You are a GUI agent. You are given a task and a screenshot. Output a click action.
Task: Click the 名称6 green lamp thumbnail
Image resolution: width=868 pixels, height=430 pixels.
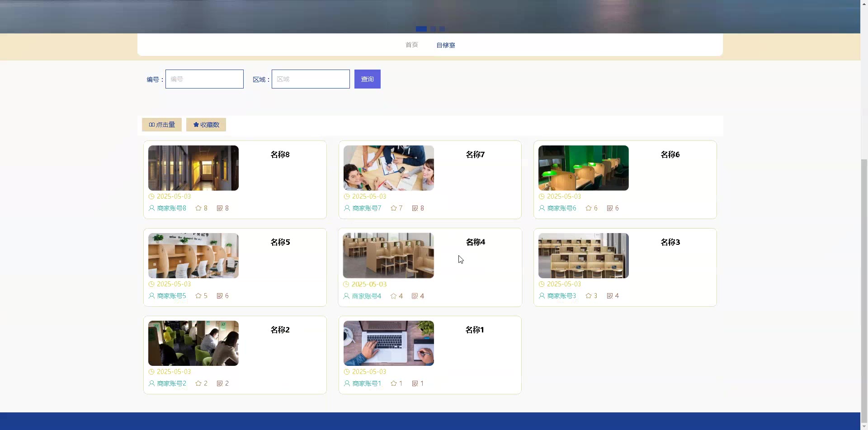(x=584, y=168)
